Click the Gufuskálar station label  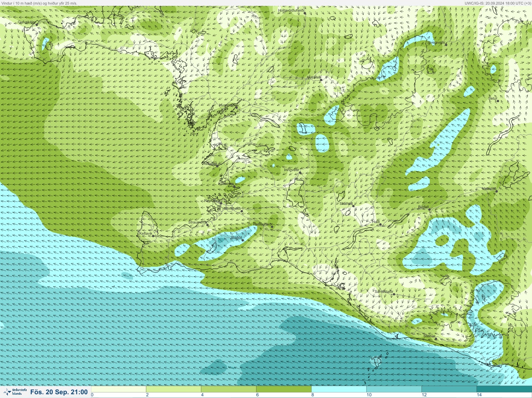click(x=27, y=22)
